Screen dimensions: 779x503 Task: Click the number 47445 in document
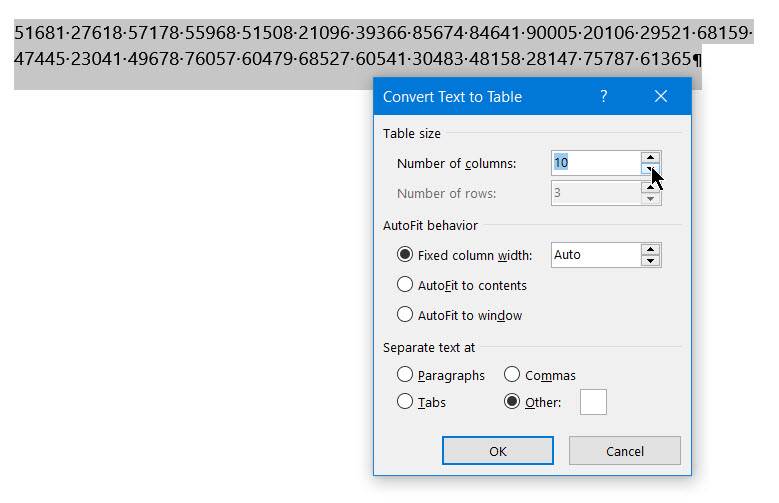click(40, 59)
